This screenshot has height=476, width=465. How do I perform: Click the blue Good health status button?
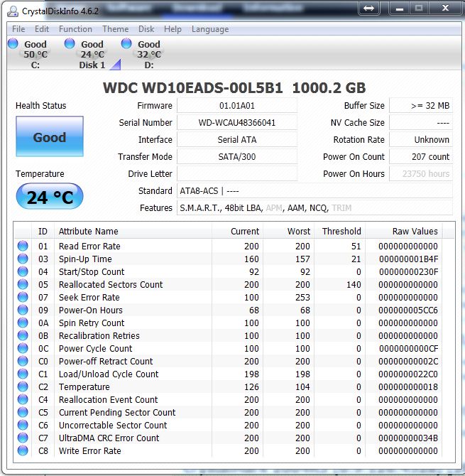point(49,137)
